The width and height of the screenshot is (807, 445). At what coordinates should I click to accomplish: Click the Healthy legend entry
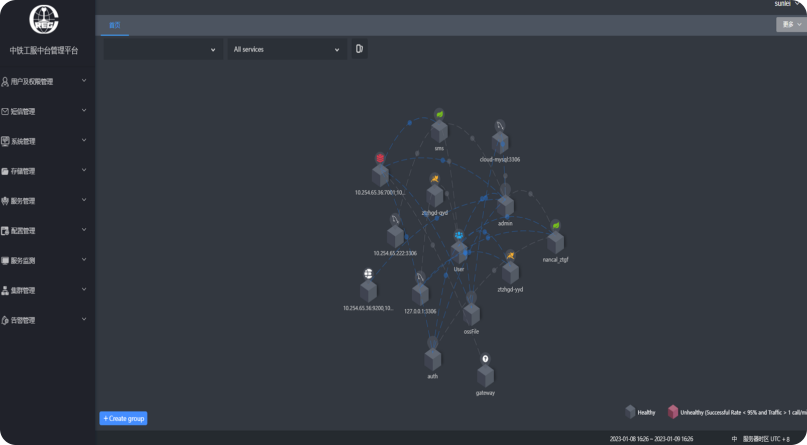coord(640,412)
